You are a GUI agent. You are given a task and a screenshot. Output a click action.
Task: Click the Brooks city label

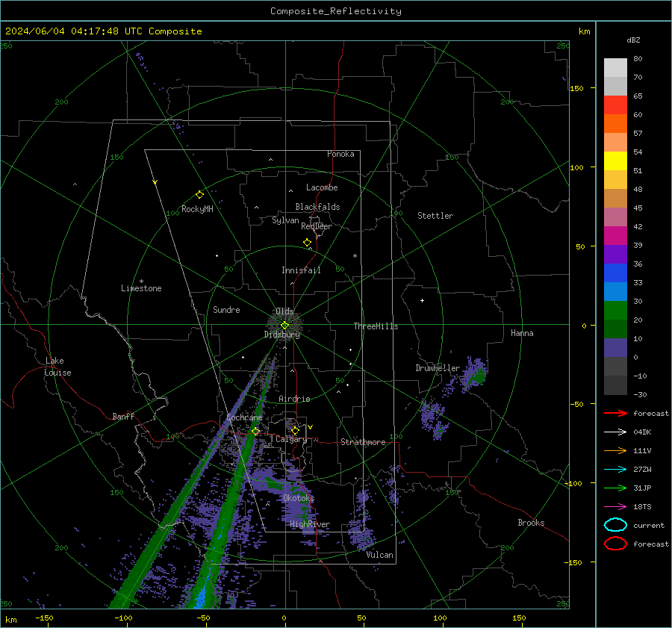(x=531, y=523)
